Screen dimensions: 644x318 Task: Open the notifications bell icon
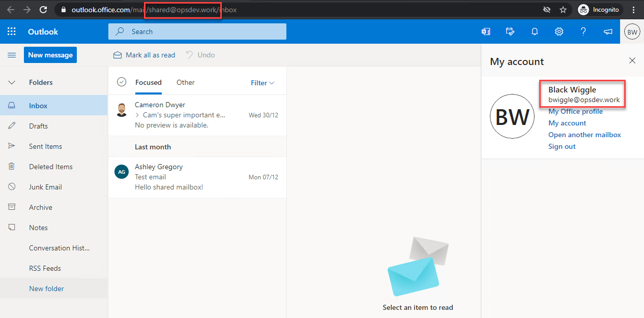[x=535, y=31]
